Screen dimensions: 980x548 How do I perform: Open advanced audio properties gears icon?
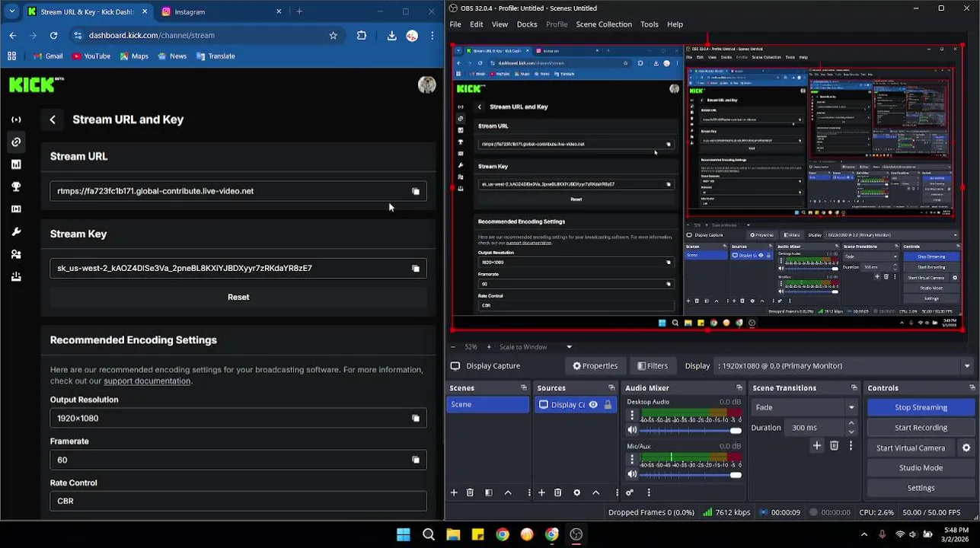tap(630, 492)
